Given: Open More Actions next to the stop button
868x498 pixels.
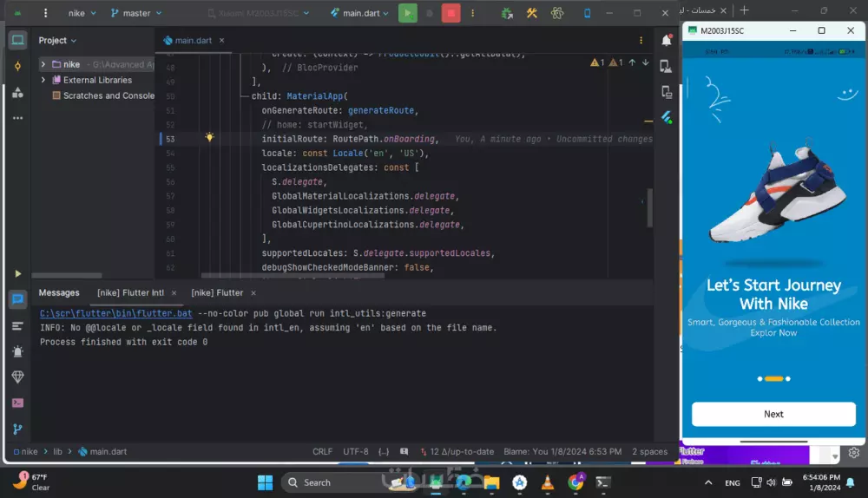Looking at the screenshot, I should [x=472, y=13].
